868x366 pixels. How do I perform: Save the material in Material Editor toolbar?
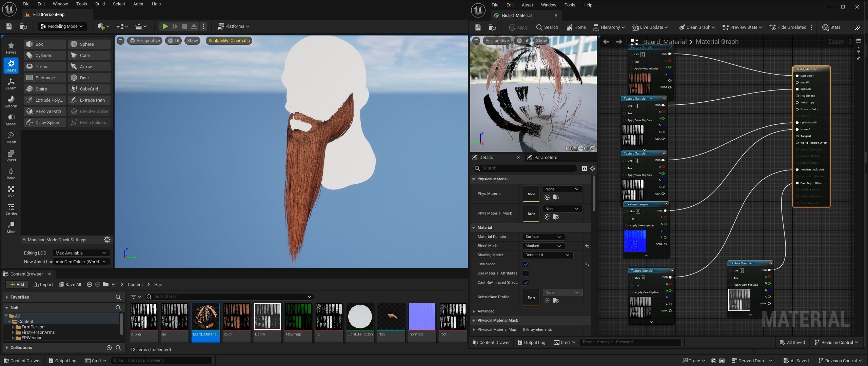pyautogui.click(x=477, y=27)
